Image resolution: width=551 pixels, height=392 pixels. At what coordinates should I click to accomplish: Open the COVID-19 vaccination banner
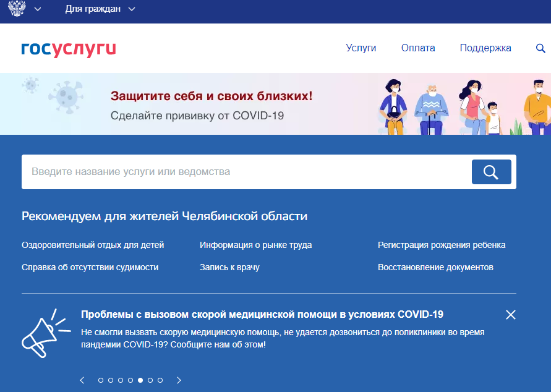276,104
